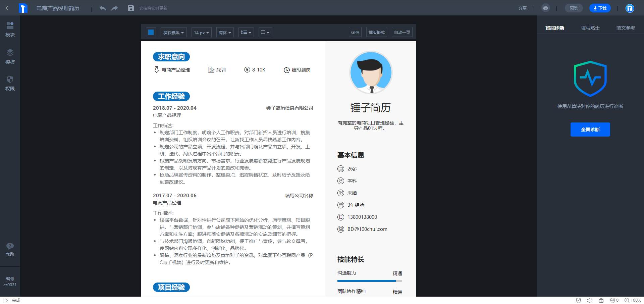
Task: Click the 排版格式 layout format button
Action: pyautogui.click(x=377, y=32)
